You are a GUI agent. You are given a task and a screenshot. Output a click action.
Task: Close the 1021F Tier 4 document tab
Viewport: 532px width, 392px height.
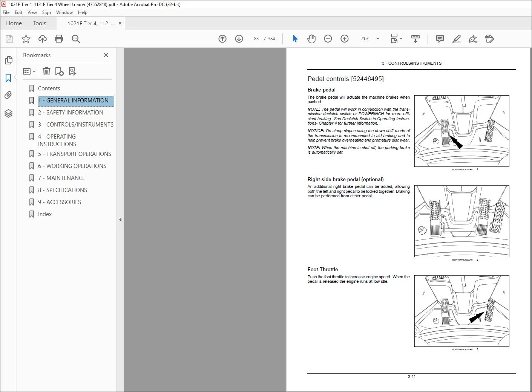click(120, 23)
